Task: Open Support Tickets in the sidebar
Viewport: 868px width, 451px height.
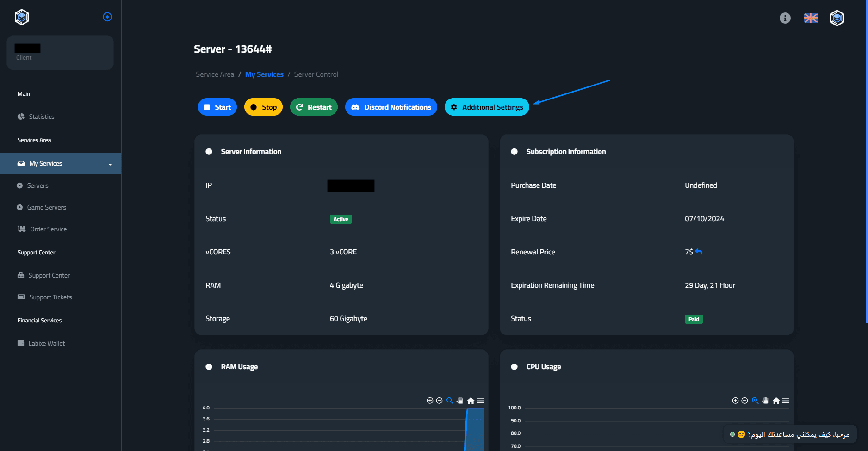Action: [x=50, y=297]
